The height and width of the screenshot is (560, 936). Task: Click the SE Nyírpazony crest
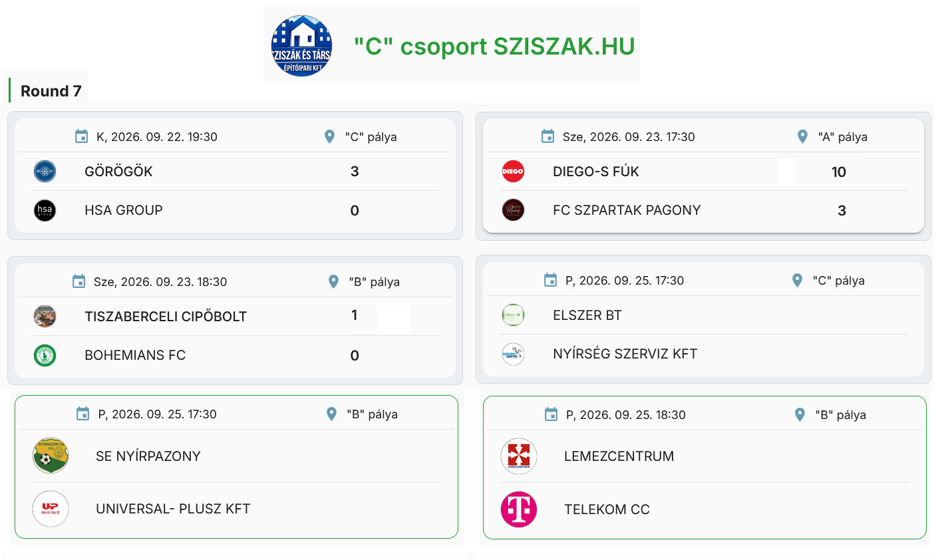click(x=51, y=456)
